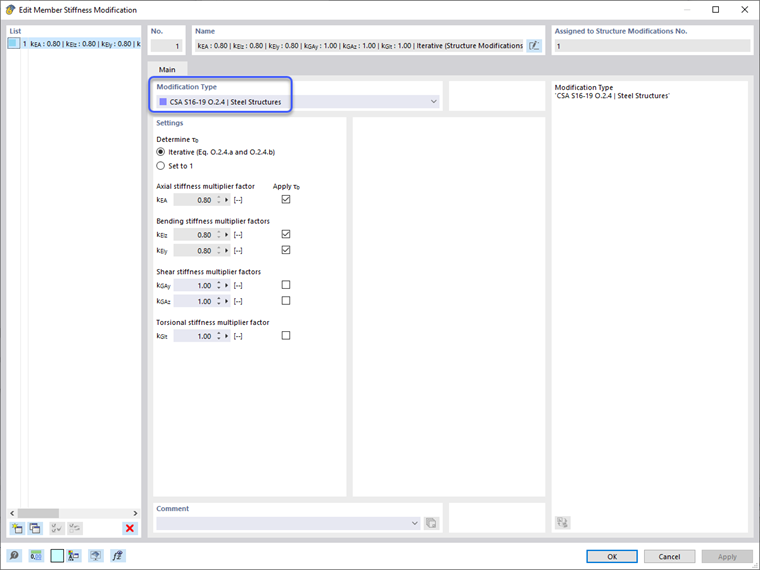This screenshot has width=760, height=570.
Task: Open kEIz value arrow menu
Action: click(x=226, y=235)
